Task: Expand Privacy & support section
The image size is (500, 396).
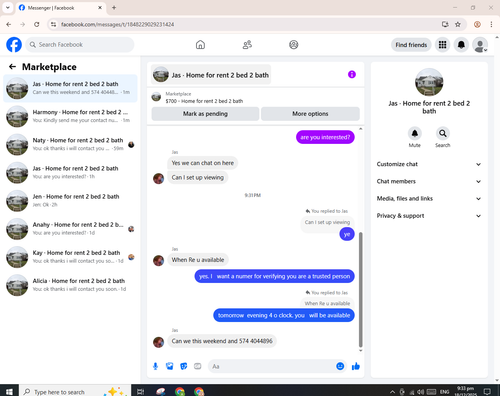Action: (x=429, y=216)
